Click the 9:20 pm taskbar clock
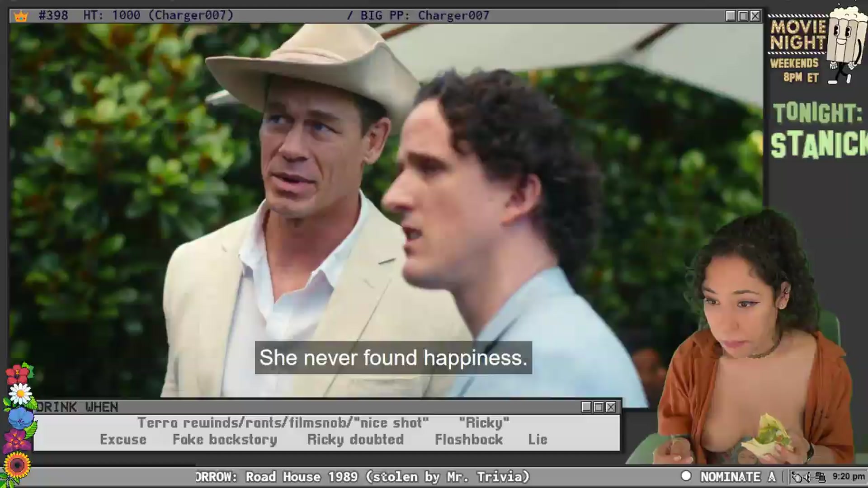This screenshot has height=488, width=868. click(849, 476)
